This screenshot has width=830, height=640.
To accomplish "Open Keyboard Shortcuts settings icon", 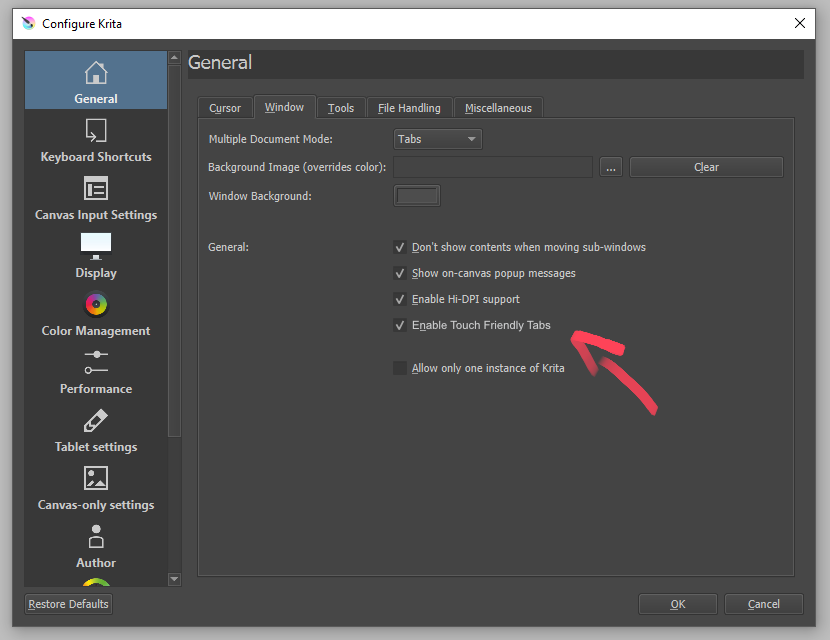I will (x=96, y=131).
